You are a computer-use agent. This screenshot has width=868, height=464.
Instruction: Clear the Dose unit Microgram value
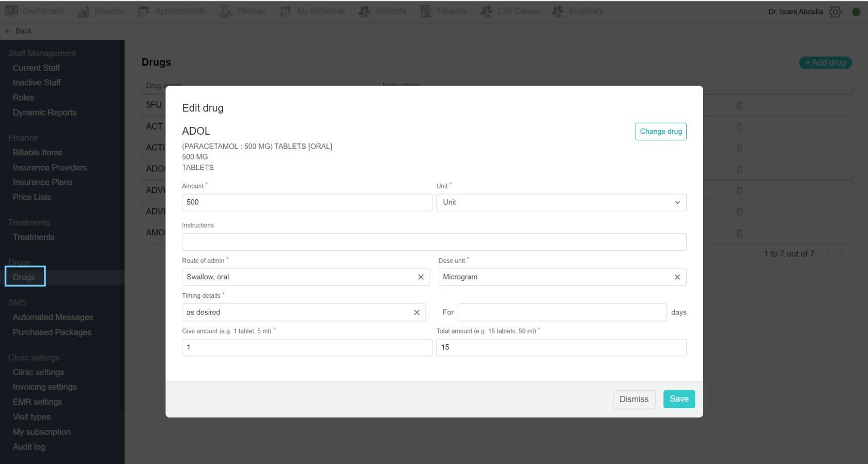tap(677, 277)
